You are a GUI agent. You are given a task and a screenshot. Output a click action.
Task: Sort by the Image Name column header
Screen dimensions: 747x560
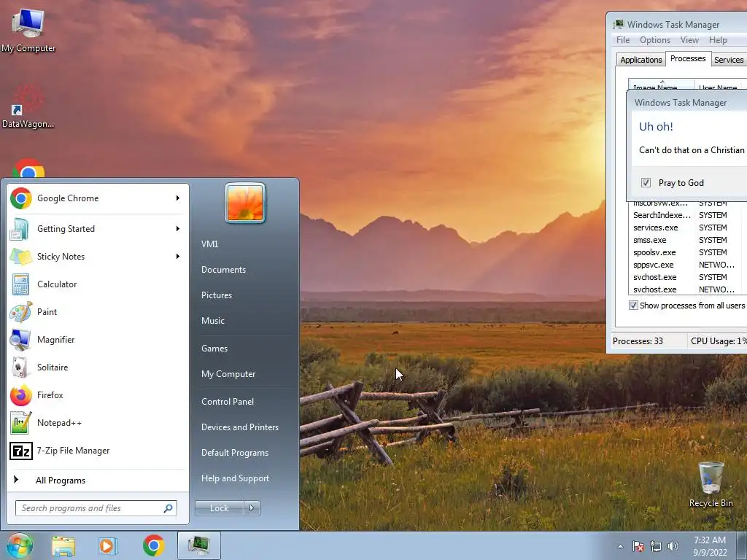(661, 85)
